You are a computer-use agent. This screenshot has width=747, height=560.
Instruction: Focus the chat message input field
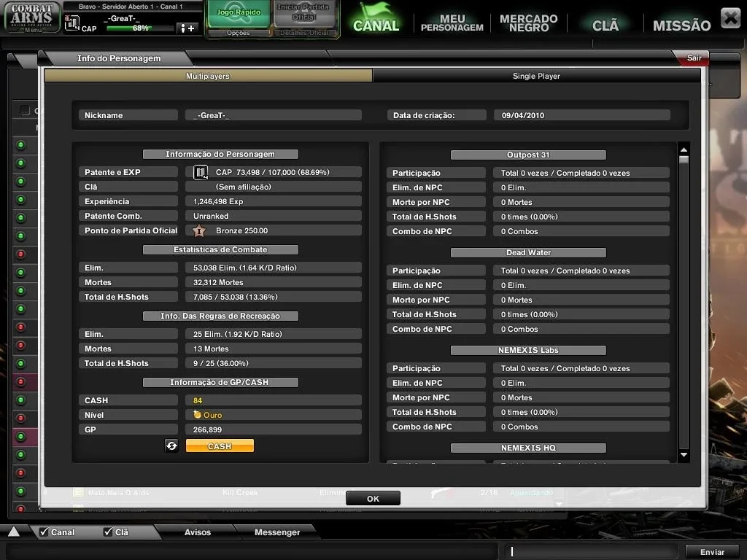591,551
